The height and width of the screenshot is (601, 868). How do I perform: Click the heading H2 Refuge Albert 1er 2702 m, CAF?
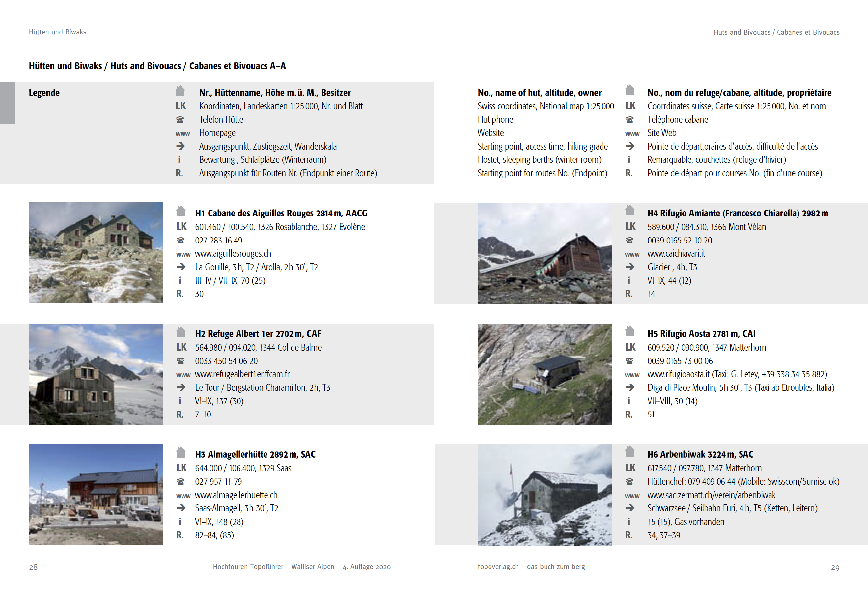(x=258, y=334)
